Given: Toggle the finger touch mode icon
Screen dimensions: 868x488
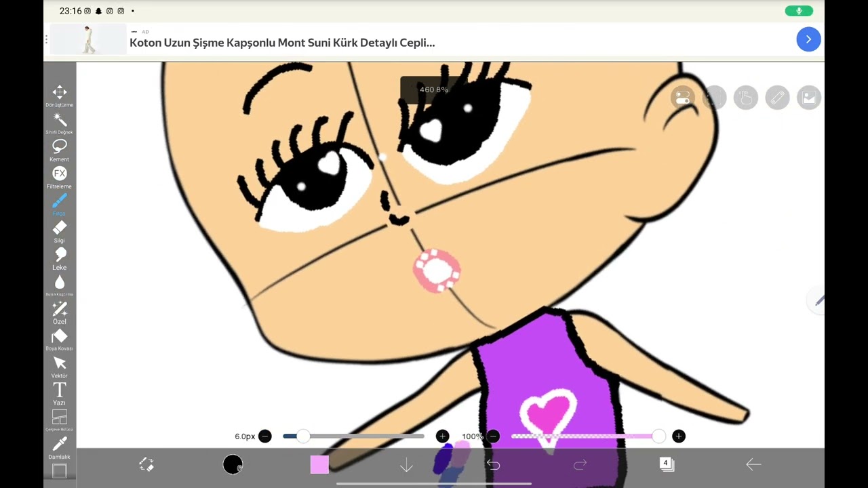Looking at the screenshot, I should point(746,98).
